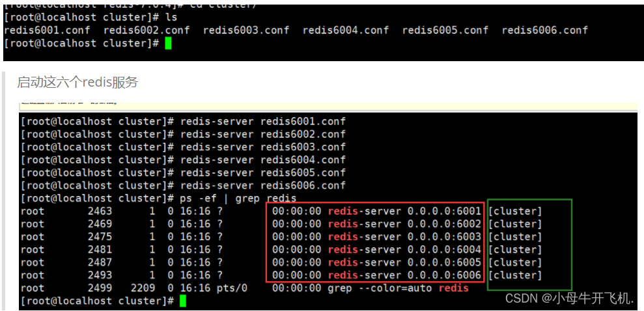This screenshot has width=644, height=311.
Task: Click the command redis-server redis6003.conf
Action: pyautogui.click(x=263, y=147)
